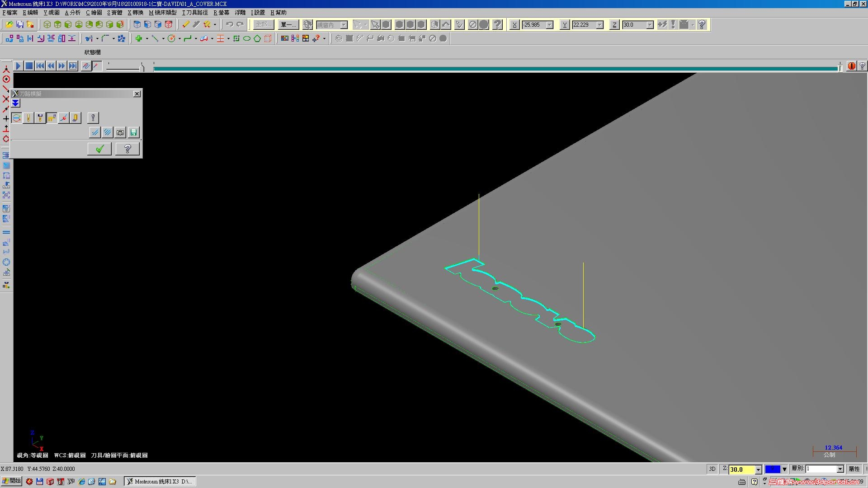Toggle display holder option in backplot dialog

(40, 118)
